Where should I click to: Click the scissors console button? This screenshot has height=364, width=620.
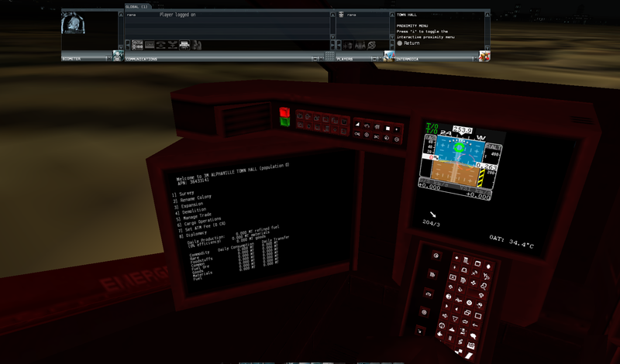[377, 137]
